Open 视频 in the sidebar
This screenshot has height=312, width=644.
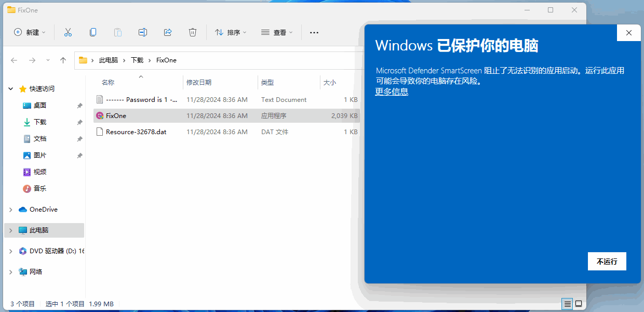click(x=40, y=172)
